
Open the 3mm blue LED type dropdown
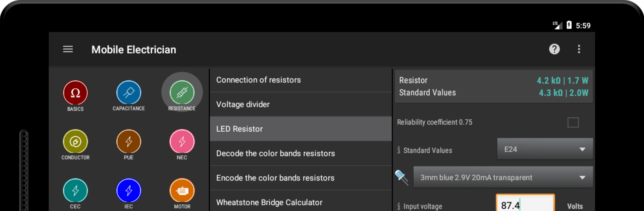pos(503,178)
